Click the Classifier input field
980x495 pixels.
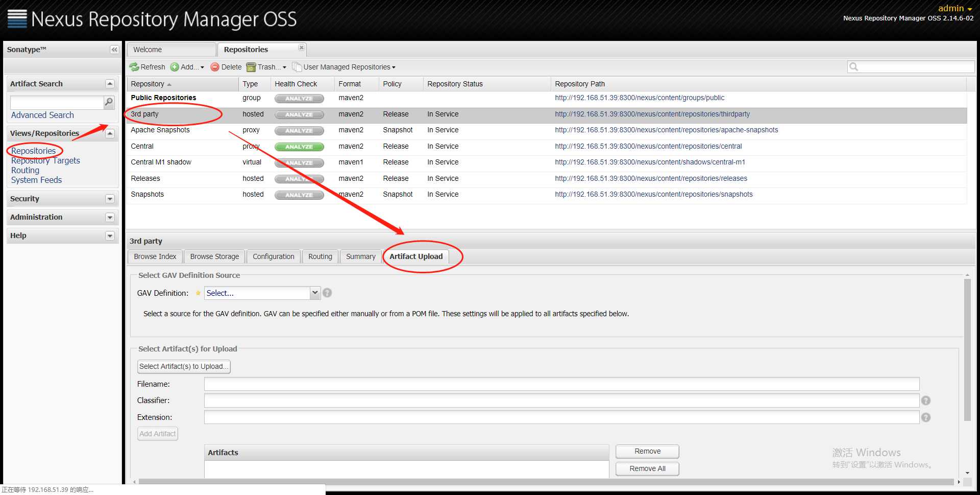click(561, 400)
